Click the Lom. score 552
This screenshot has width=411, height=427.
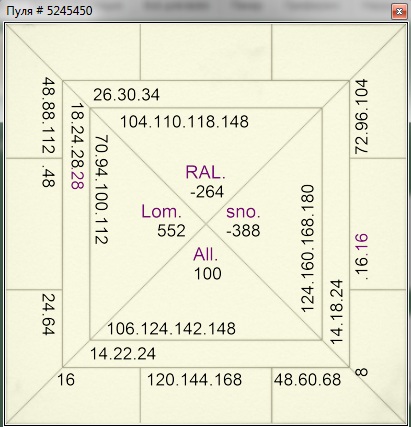click(x=171, y=231)
